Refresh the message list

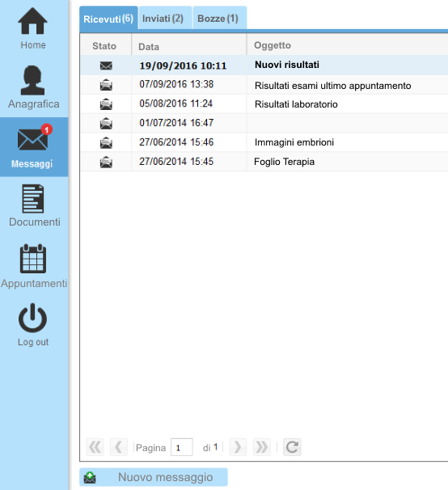click(x=292, y=447)
